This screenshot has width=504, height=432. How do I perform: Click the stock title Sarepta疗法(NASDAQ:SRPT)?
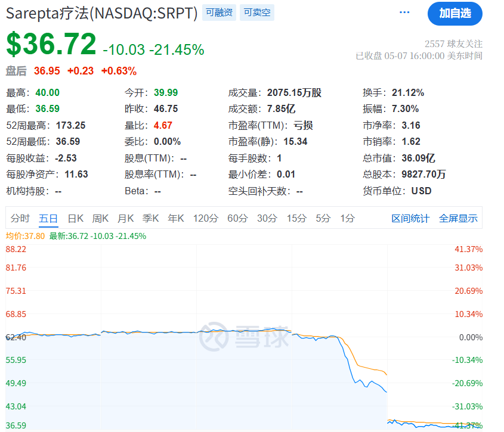[x=101, y=13]
